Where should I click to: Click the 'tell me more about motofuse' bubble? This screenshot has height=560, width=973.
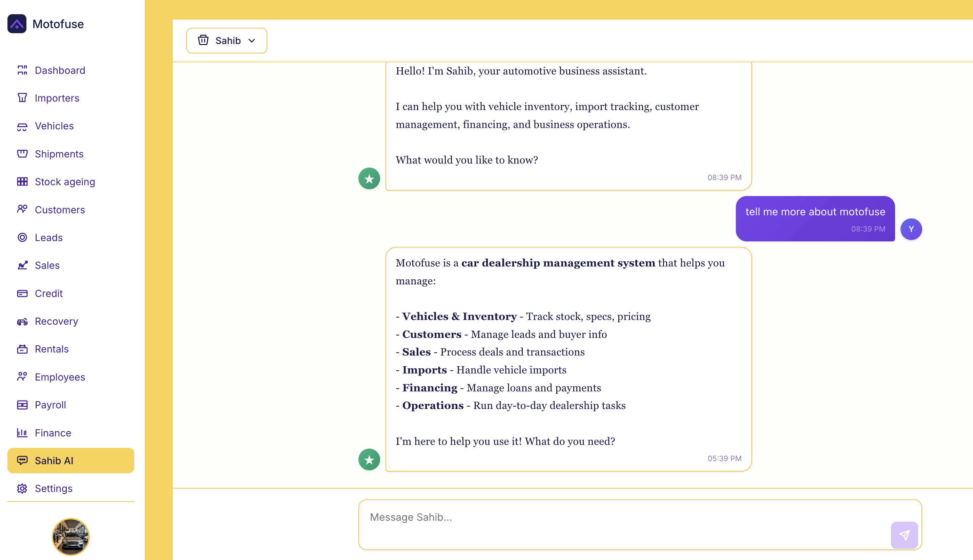pos(815,218)
